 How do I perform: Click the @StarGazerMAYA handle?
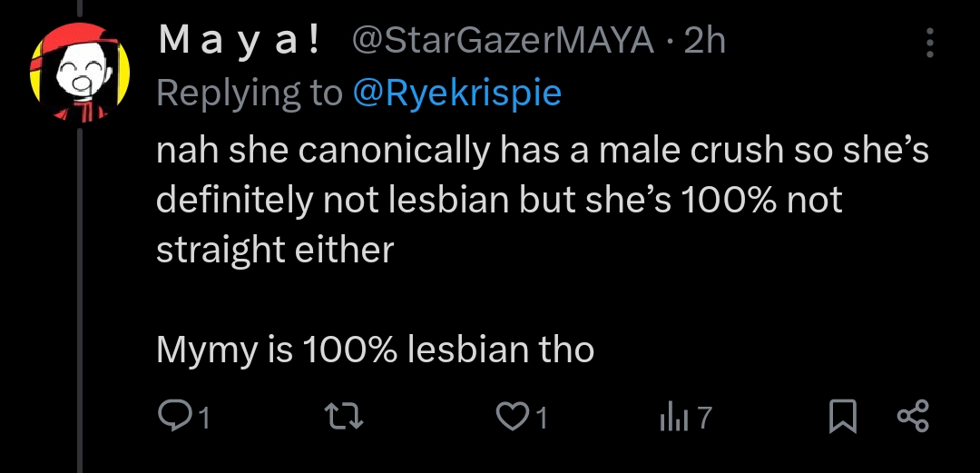pos(501,40)
